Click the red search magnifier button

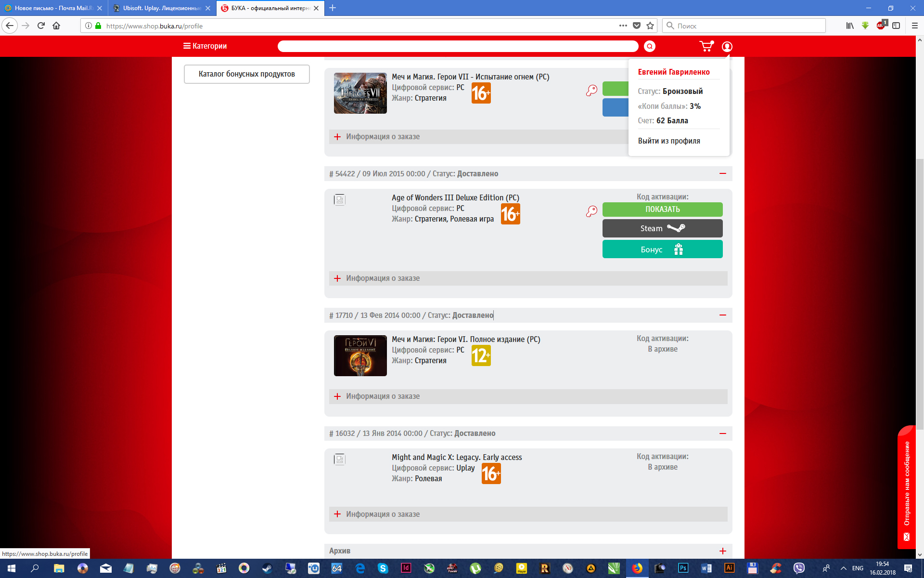[x=650, y=46]
